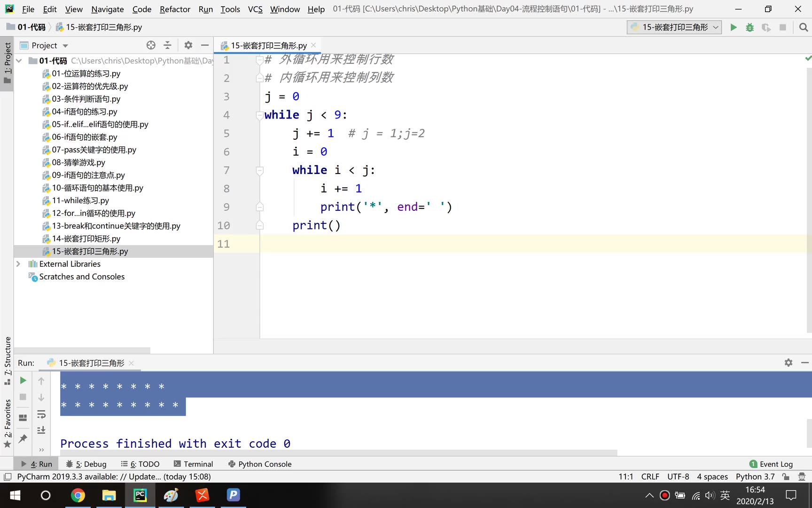Click the up arrow in Run panel
Screen dimensions: 812x508
[41, 381]
